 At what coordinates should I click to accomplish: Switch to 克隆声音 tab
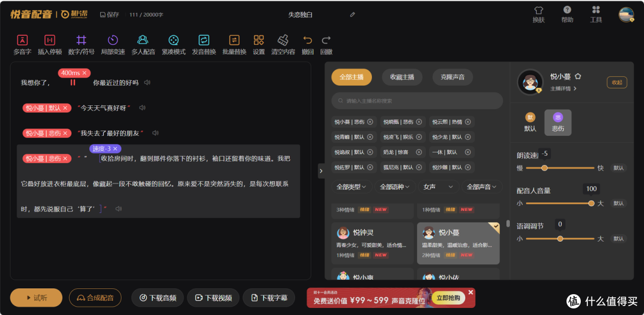[453, 77]
